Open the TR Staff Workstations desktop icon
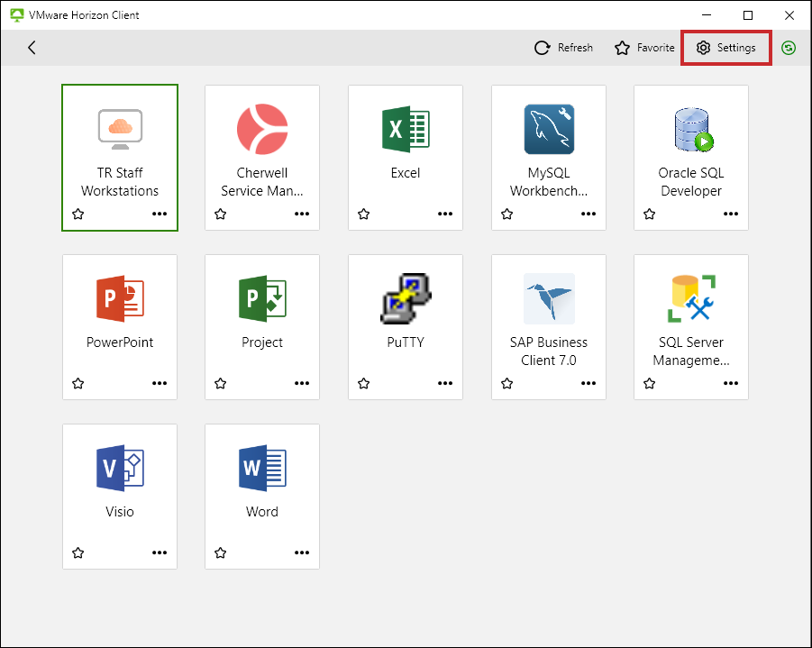Image resolution: width=812 pixels, height=648 pixels. (120, 129)
